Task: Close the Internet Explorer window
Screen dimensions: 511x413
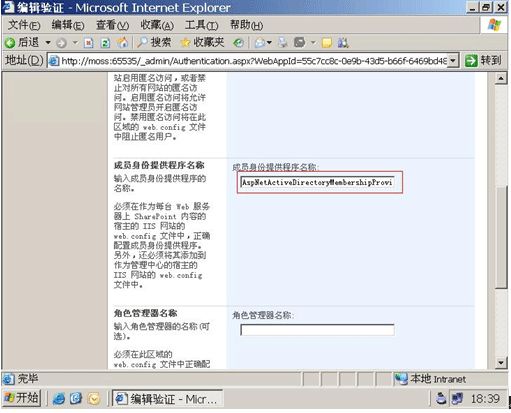Action: point(501,8)
